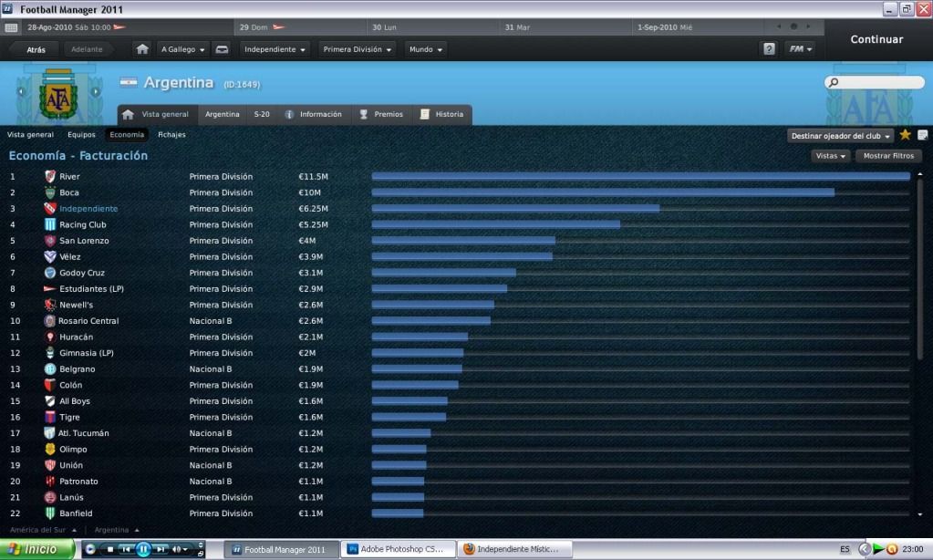Click the Vélez crest
The image size is (933, 560).
click(x=50, y=257)
